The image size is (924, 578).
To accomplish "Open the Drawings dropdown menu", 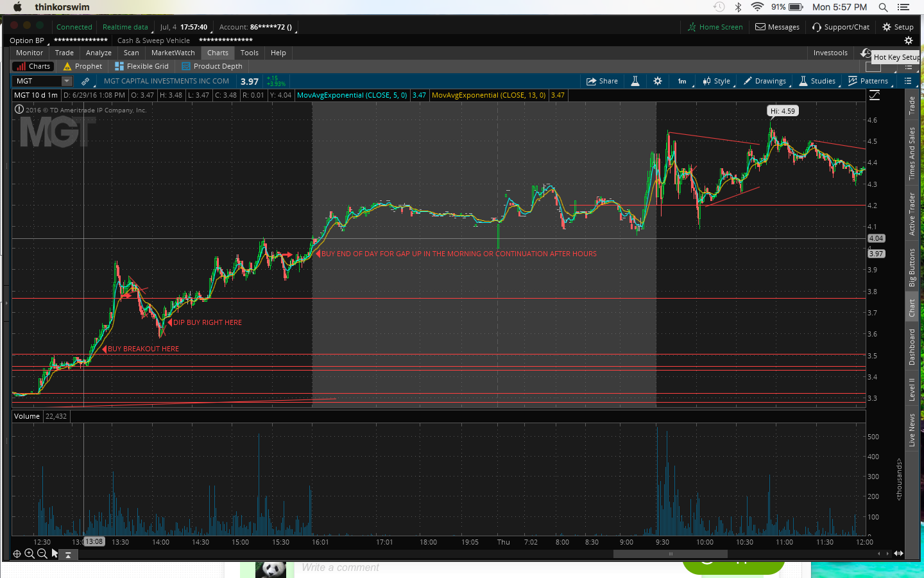I will (x=766, y=81).
